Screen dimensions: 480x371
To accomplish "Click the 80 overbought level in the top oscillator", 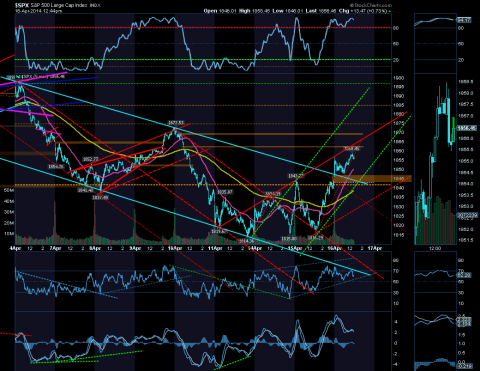I will (396, 28).
